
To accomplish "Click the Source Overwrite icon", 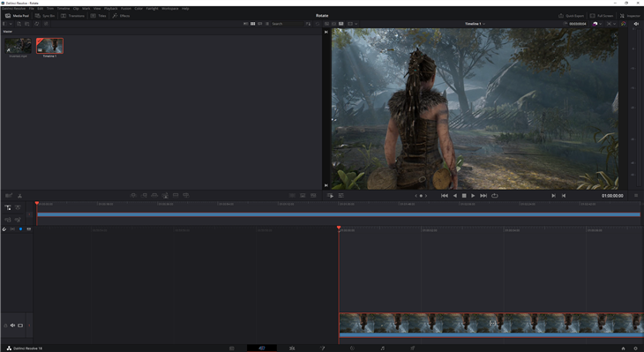I will pos(185,195).
